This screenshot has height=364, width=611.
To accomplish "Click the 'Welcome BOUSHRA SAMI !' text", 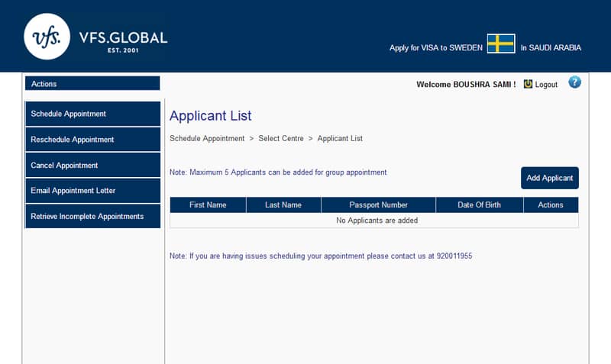I will [466, 85].
